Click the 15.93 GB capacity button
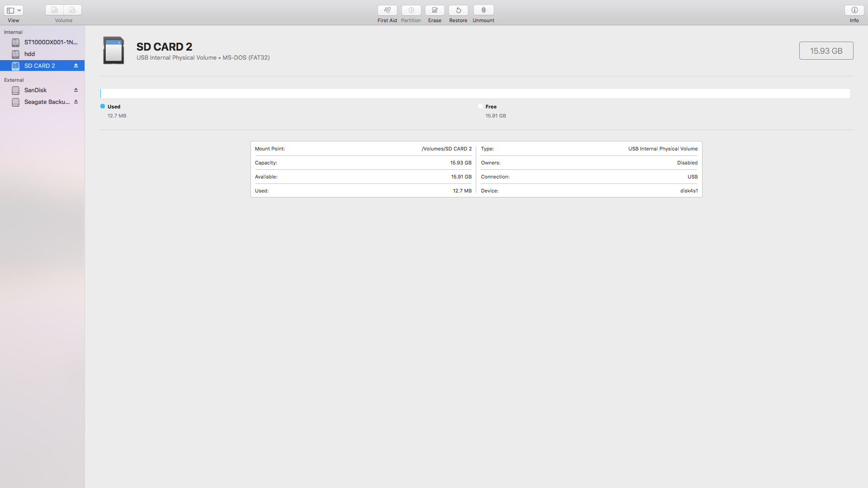This screenshot has height=488, width=868. (826, 51)
